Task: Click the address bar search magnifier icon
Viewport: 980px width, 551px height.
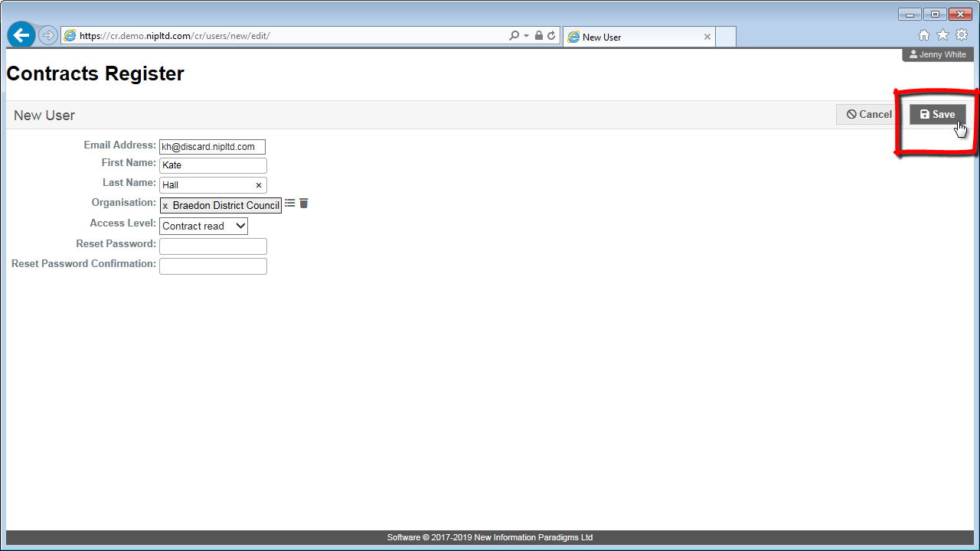Action: (x=514, y=36)
